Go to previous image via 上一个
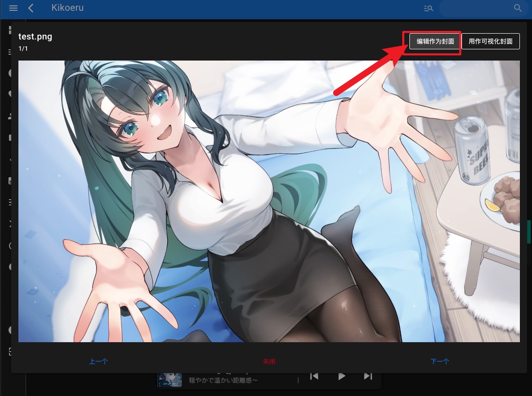This screenshot has height=396, width=532. [x=98, y=361]
